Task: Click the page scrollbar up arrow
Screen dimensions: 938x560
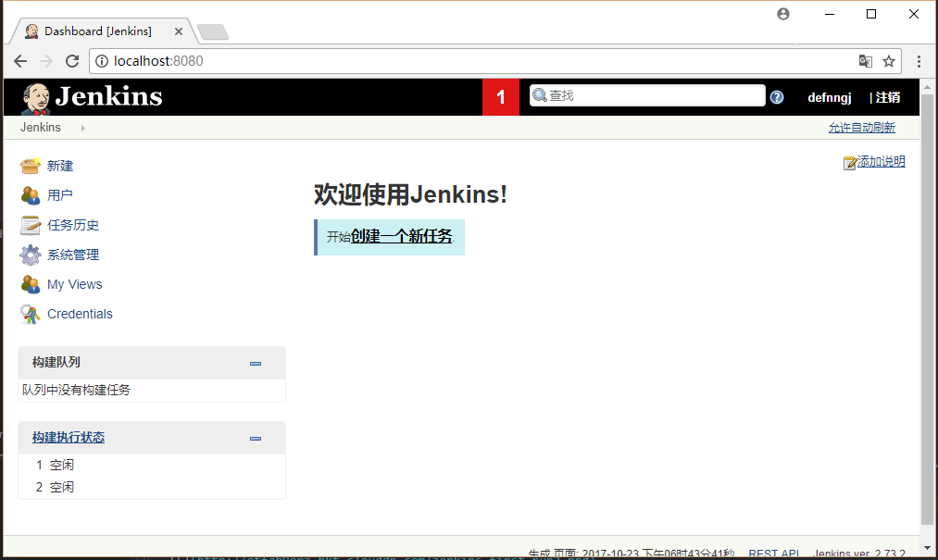Action: coord(927,87)
